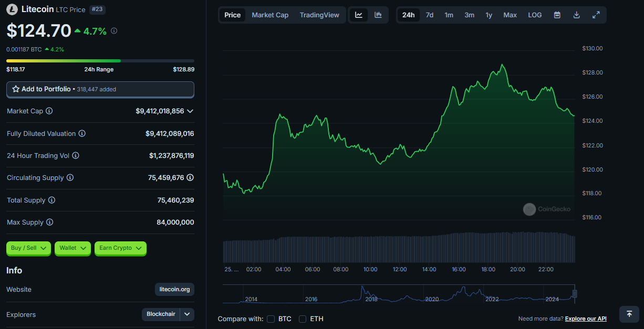Download chart data icon
Viewport: 644px width, 329px height.
tap(576, 15)
